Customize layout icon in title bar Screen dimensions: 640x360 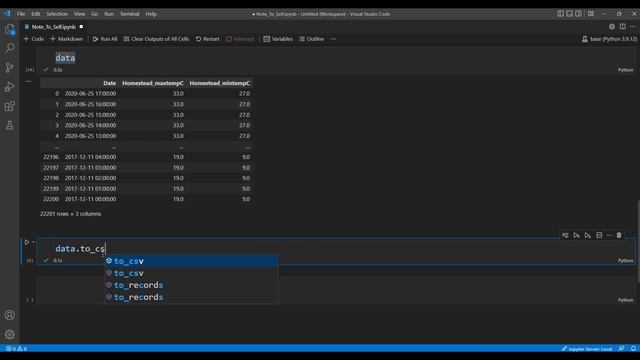click(x=591, y=13)
